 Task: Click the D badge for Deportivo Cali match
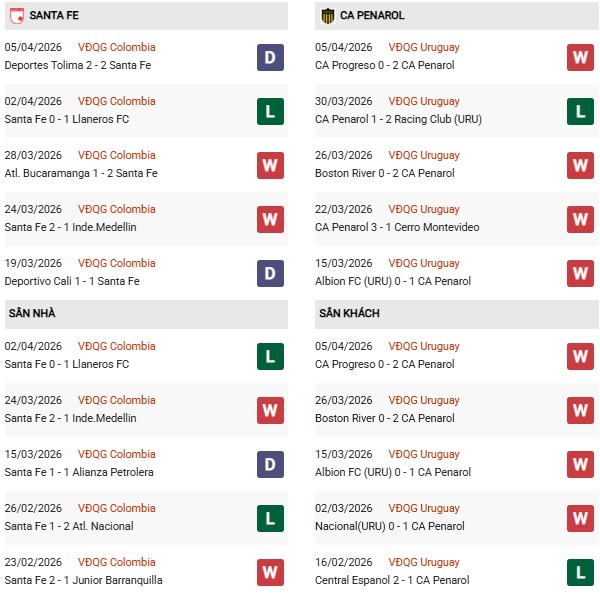click(270, 273)
